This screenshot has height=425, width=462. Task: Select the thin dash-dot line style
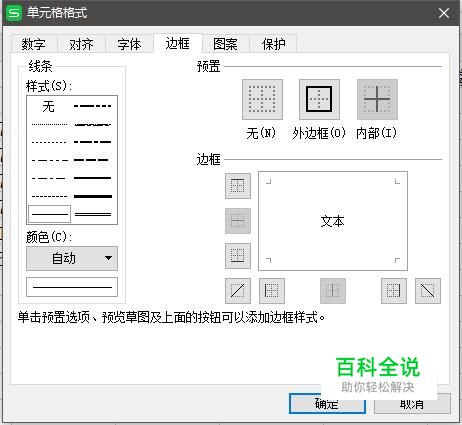pos(49,178)
